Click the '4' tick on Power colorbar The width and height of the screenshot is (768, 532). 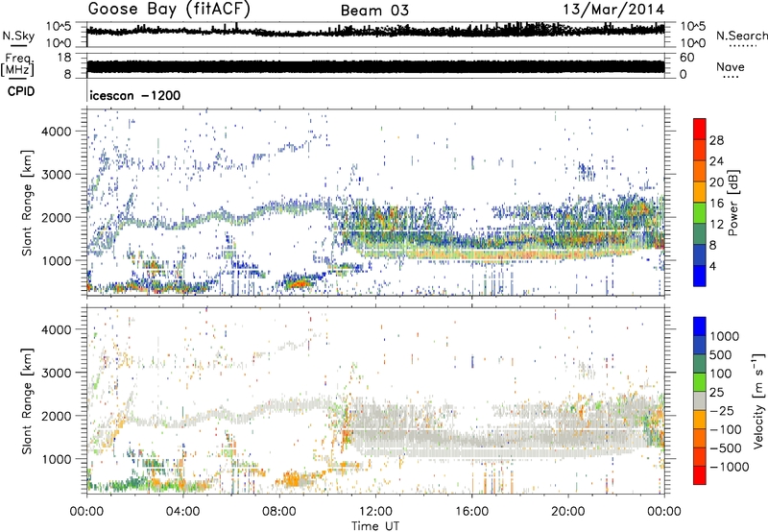coord(713,266)
